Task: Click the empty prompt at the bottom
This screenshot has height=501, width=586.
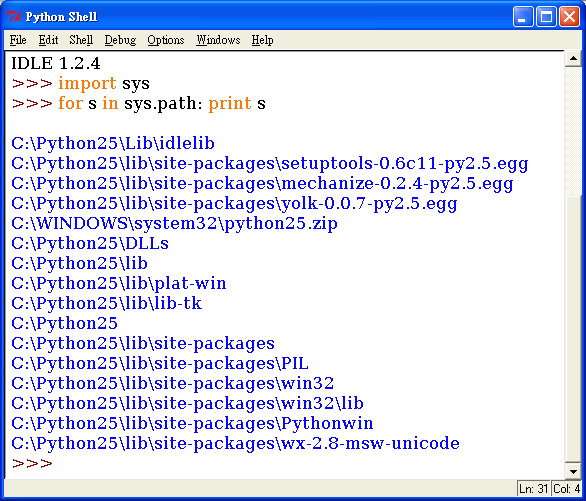Action: click(32, 464)
